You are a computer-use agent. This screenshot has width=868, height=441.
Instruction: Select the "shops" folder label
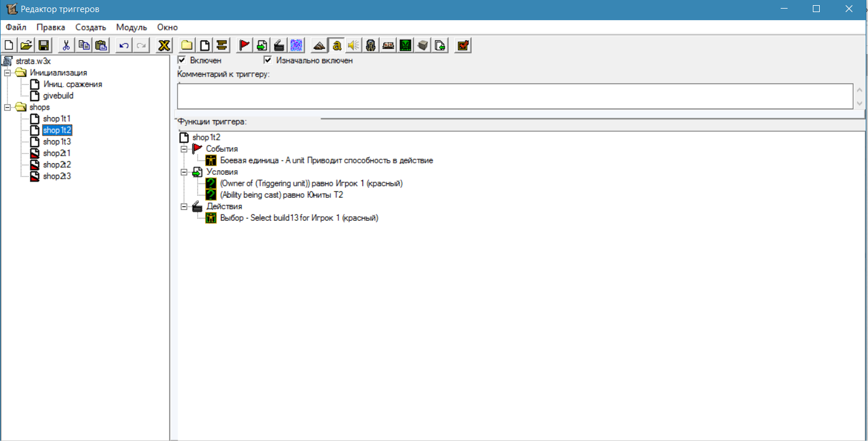pos(40,108)
